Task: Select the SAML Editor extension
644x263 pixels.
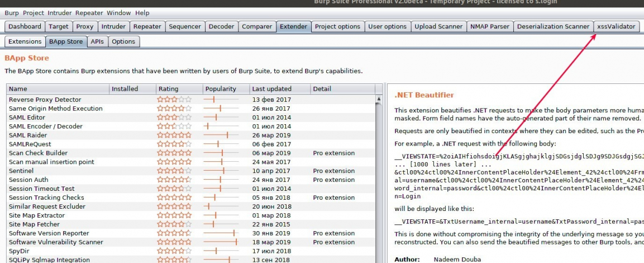Action: 190,118
